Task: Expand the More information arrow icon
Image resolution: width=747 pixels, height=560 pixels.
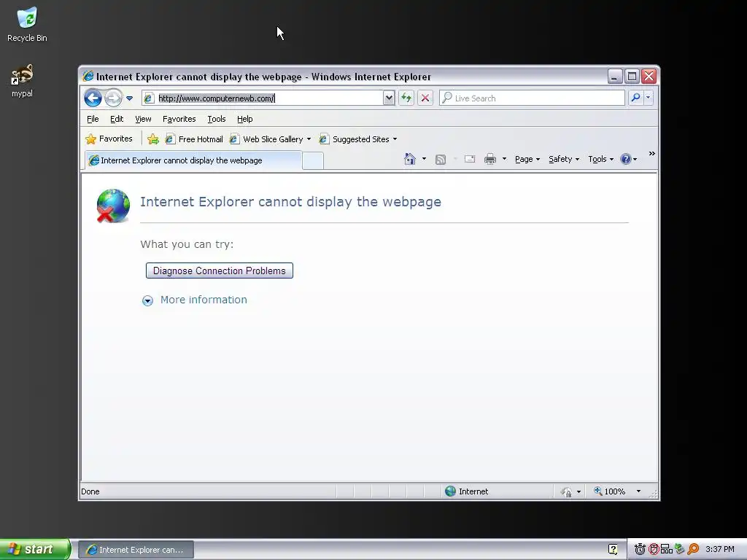Action: coord(147,300)
